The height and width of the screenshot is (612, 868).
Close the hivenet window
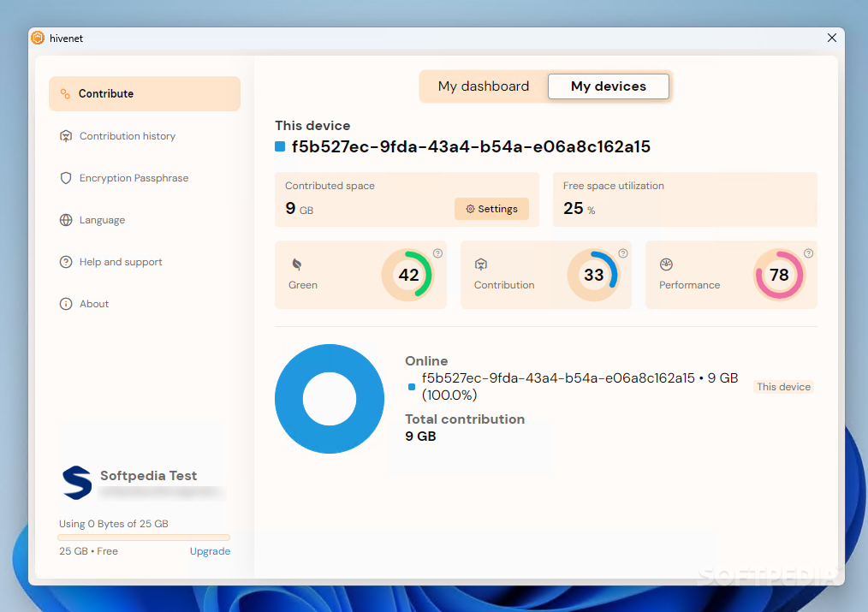click(x=831, y=38)
